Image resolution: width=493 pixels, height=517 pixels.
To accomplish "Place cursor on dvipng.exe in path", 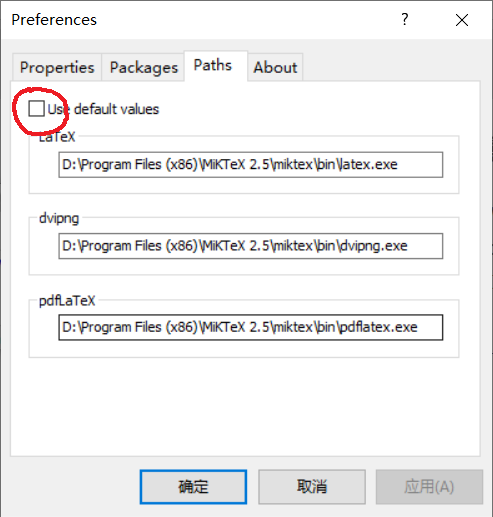I will (x=375, y=246).
